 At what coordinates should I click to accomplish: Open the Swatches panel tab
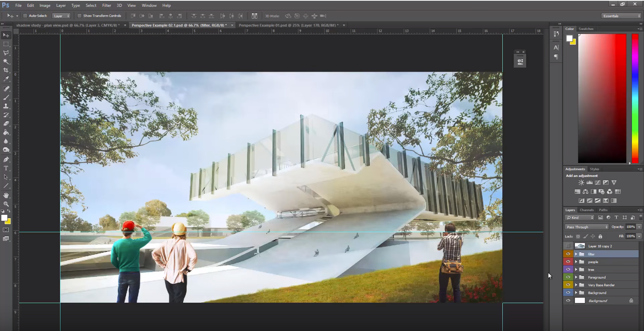coord(586,29)
